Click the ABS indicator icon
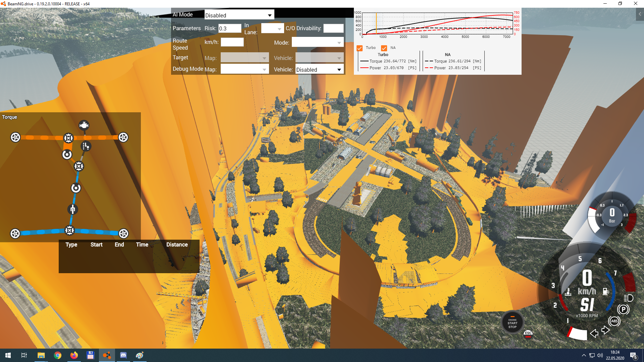The image size is (644, 362). (614, 321)
